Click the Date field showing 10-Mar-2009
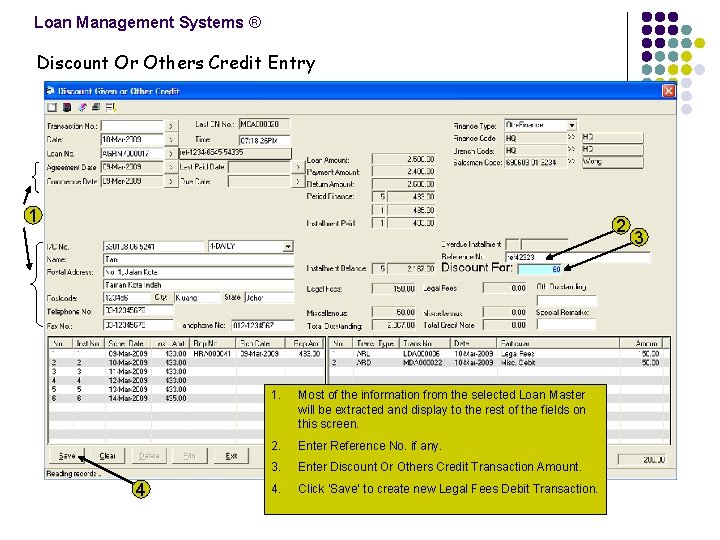 click(x=132, y=139)
